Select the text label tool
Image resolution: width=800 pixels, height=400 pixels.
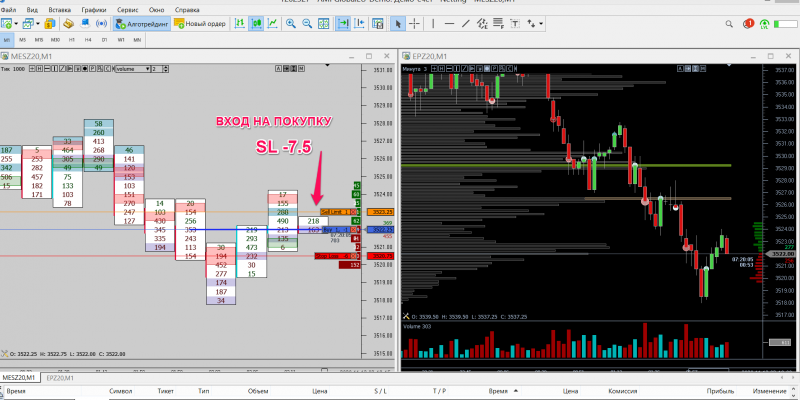coord(515,23)
